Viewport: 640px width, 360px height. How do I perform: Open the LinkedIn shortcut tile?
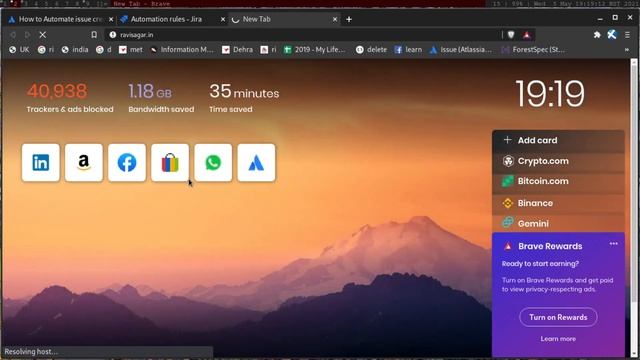(x=41, y=162)
